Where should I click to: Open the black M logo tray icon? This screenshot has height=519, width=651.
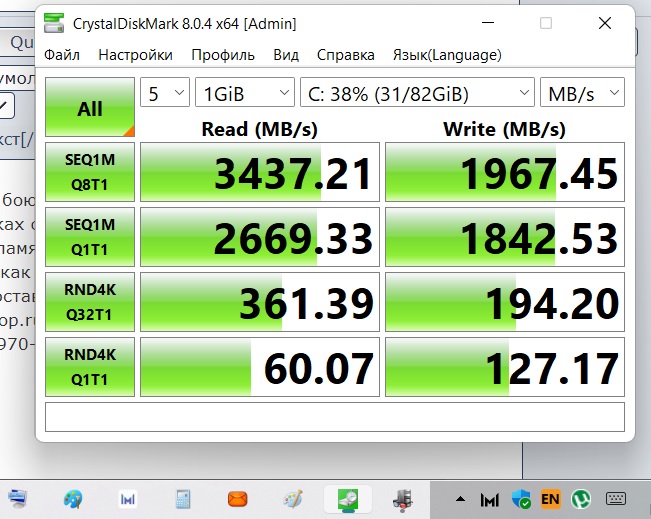tap(489, 499)
